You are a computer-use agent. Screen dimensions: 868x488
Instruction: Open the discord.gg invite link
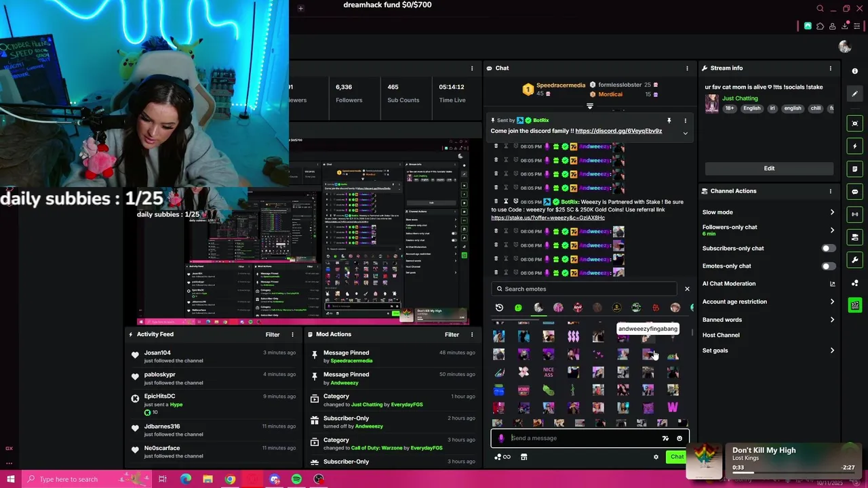coord(618,131)
